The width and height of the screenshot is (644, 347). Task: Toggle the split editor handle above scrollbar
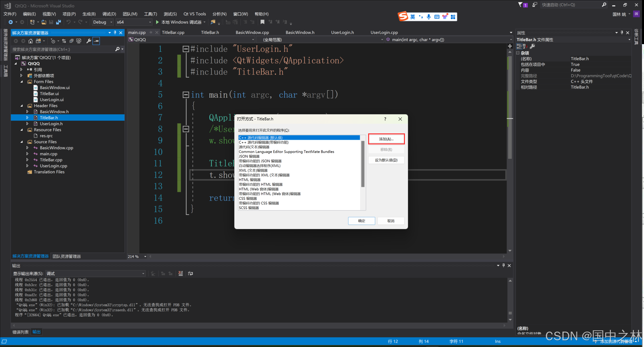tap(510, 46)
